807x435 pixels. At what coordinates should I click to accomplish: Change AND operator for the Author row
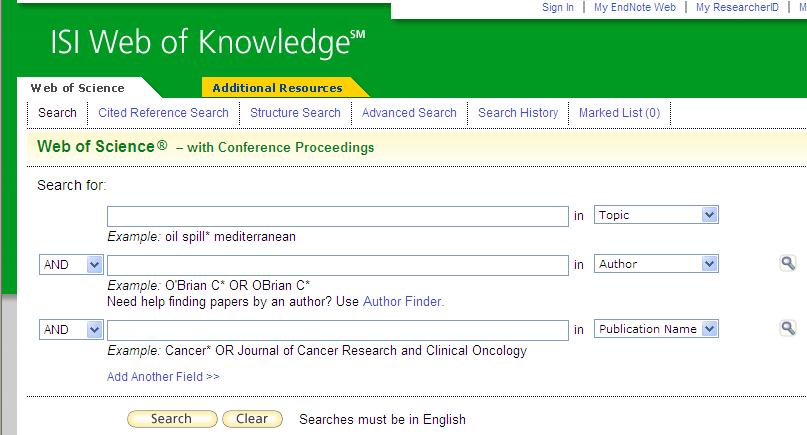[71, 265]
